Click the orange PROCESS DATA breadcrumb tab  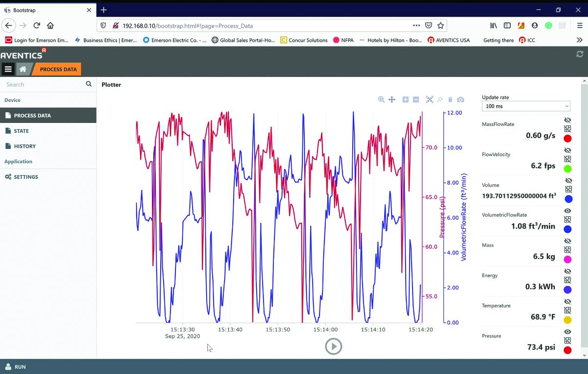[58, 70]
